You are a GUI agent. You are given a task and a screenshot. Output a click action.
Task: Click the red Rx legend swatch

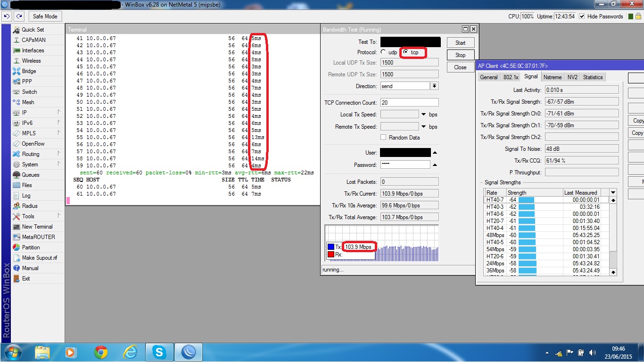(x=331, y=255)
